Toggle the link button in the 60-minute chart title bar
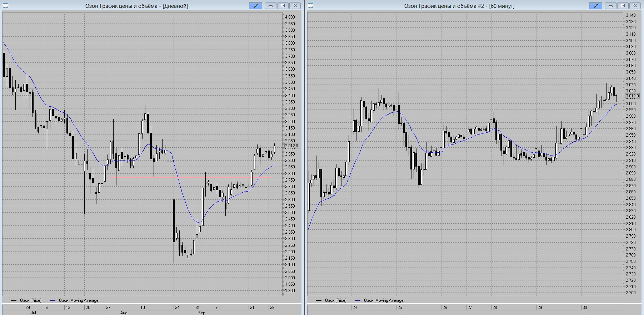The height and width of the screenshot is (315, 644). pyautogui.click(x=595, y=6)
